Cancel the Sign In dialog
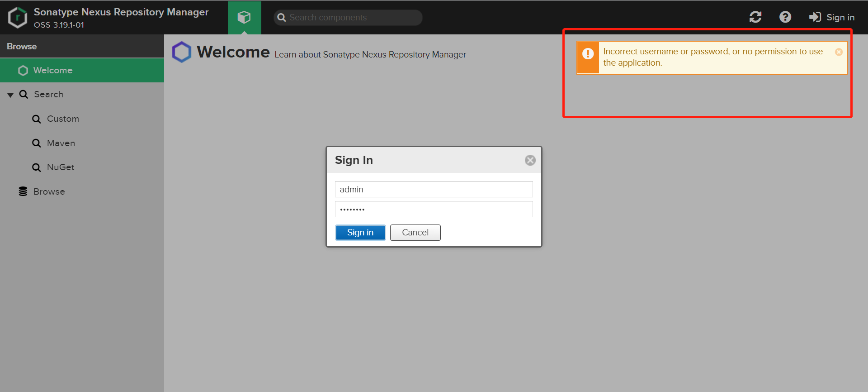The width and height of the screenshot is (868, 392). pyautogui.click(x=415, y=233)
